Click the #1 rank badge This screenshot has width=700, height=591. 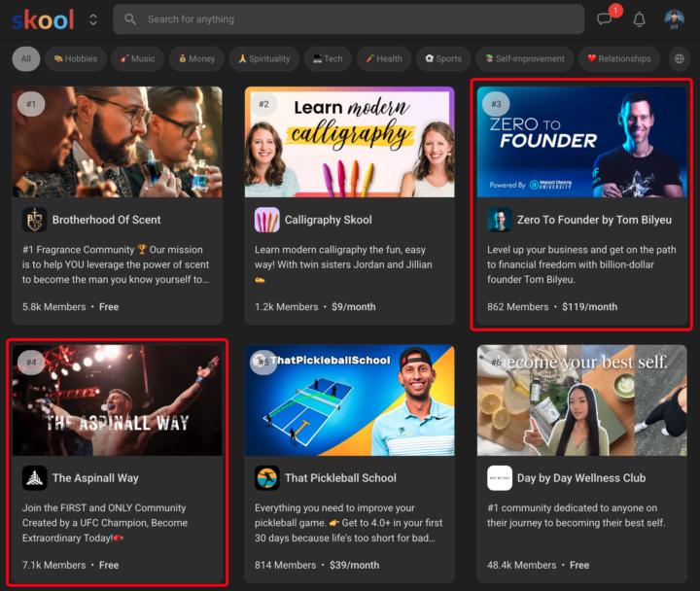coord(31,104)
